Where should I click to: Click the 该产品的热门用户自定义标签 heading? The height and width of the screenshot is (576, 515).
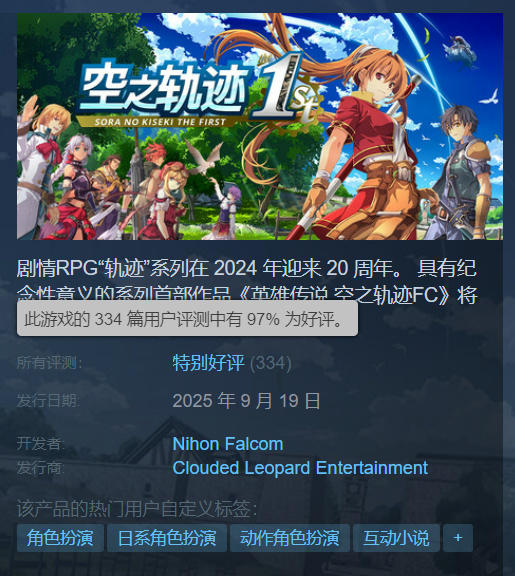pyautogui.click(x=137, y=509)
